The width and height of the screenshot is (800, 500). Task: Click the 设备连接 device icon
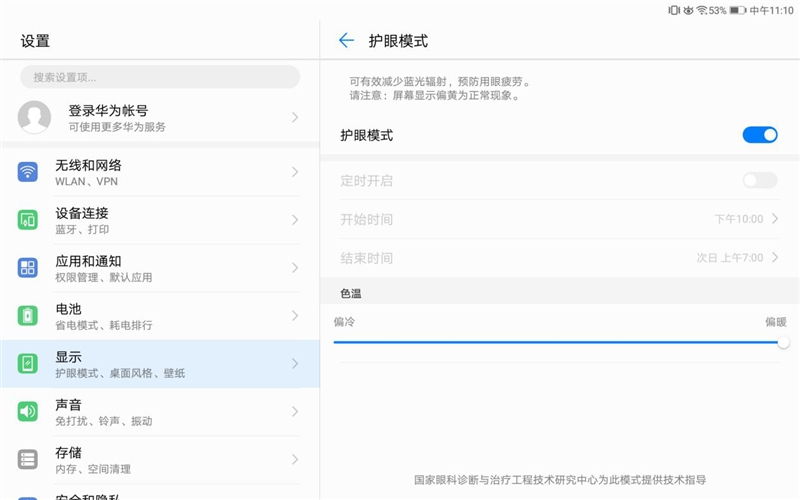(28, 220)
